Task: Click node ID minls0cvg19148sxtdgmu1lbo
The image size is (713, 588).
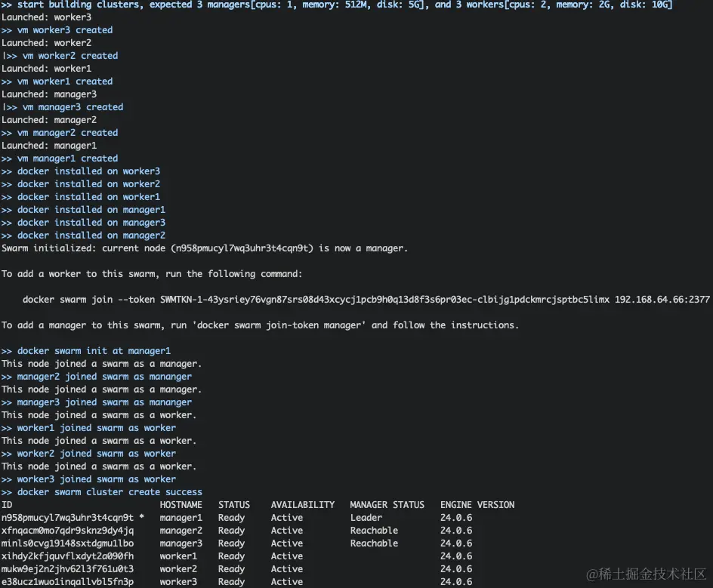Action: click(68, 543)
